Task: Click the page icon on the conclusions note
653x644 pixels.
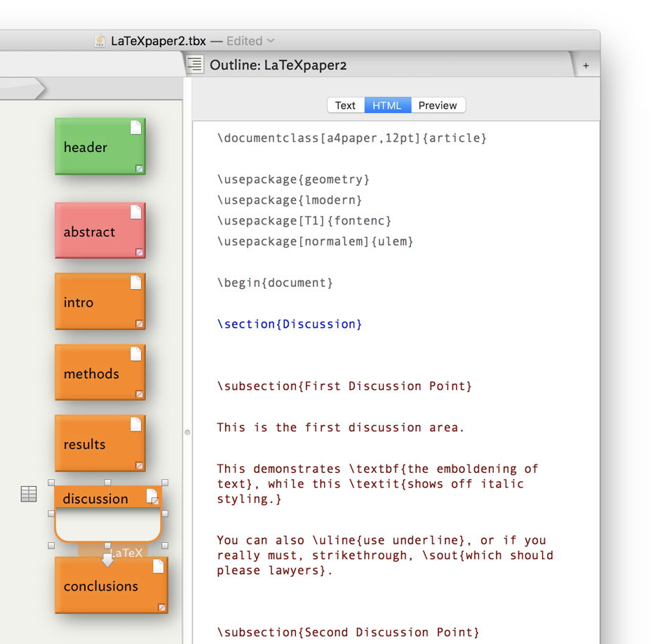Action: (x=158, y=566)
